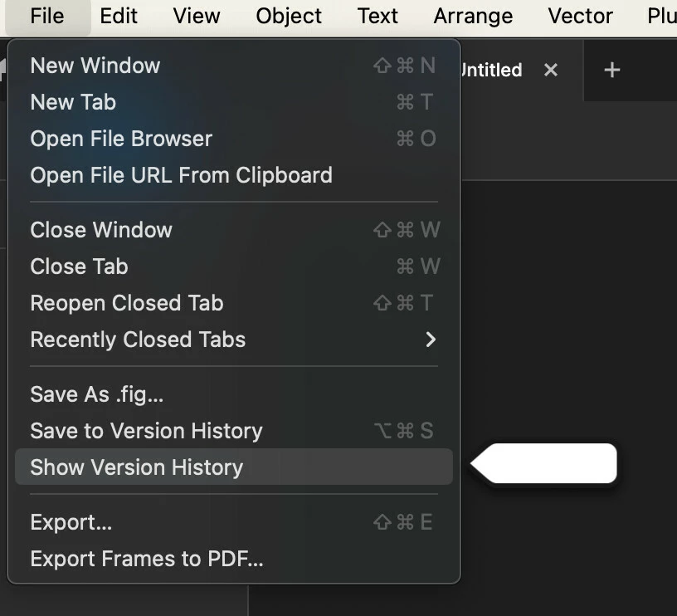Screen dimensions: 677x616
Task: Click Save As .fig option
Action: click(x=234, y=394)
